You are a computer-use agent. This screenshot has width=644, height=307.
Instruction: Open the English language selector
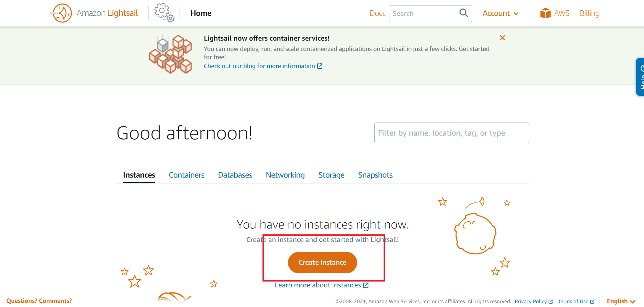pyautogui.click(x=621, y=301)
